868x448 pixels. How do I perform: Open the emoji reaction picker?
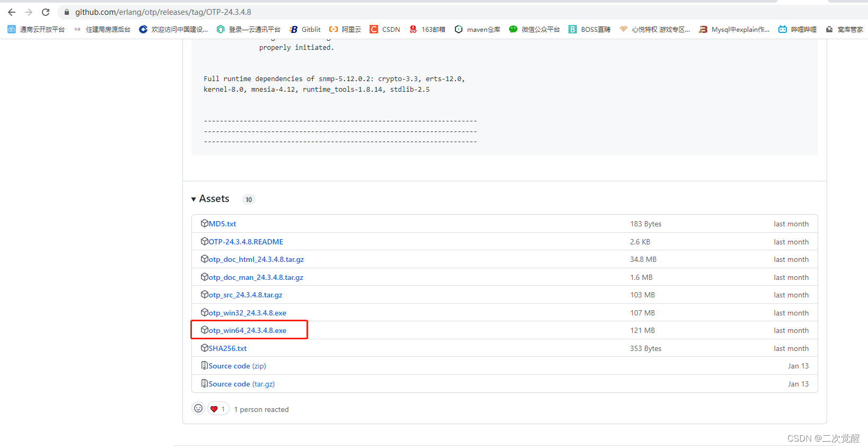(198, 408)
